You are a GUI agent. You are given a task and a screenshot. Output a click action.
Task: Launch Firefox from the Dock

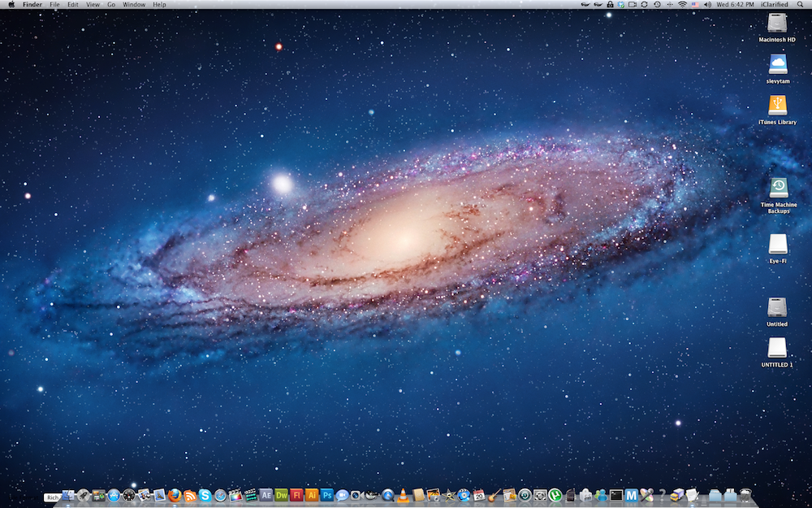[175, 495]
